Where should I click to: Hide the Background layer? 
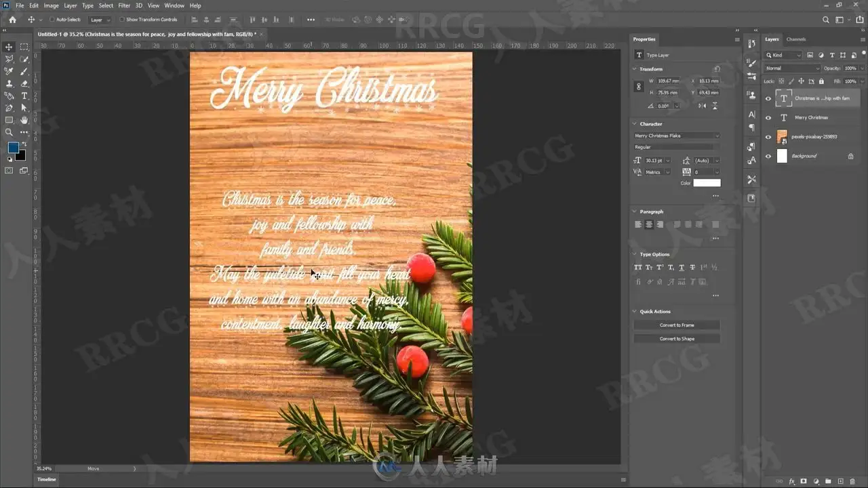768,156
